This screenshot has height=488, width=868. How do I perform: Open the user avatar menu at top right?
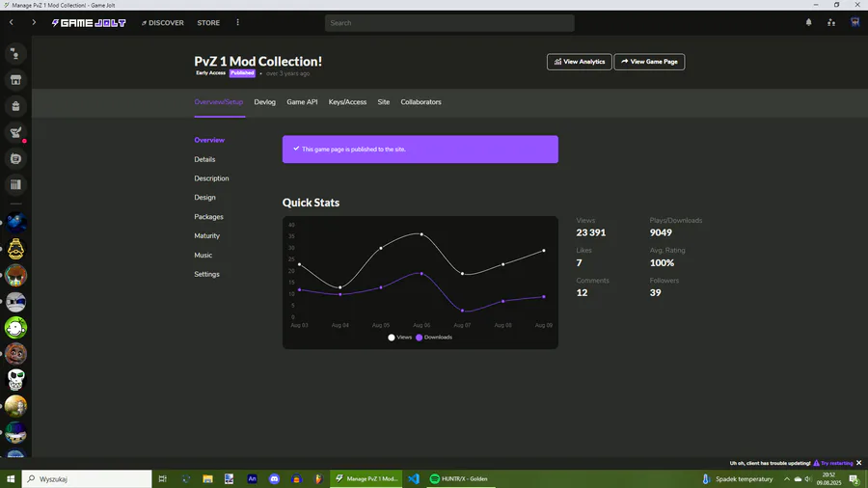(x=855, y=22)
